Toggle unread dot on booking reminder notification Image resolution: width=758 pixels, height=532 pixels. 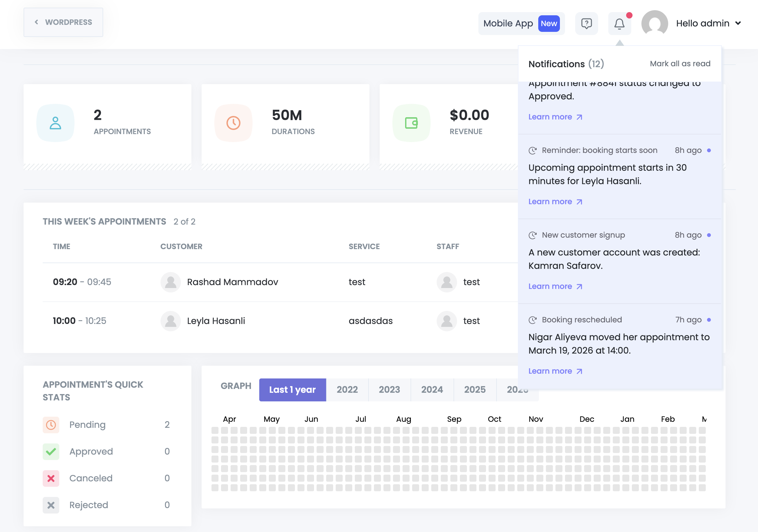pyautogui.click(x=709, y=151)
